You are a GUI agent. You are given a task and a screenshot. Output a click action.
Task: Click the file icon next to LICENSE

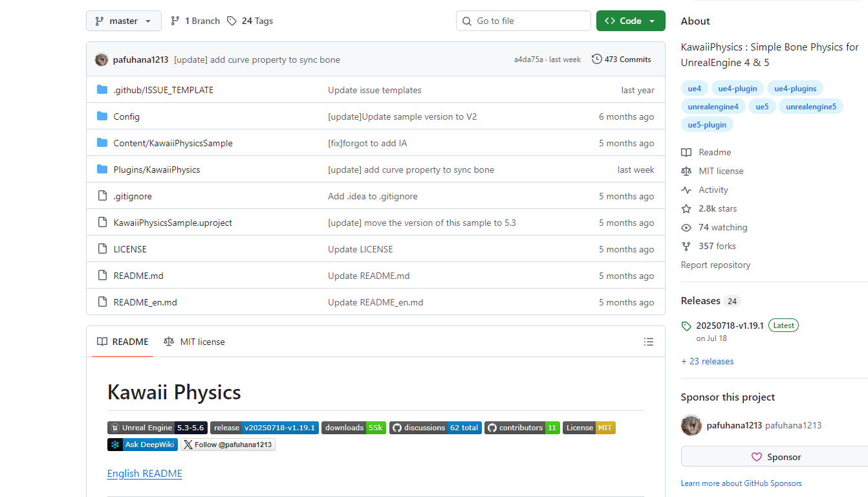[x=102, y=249]
